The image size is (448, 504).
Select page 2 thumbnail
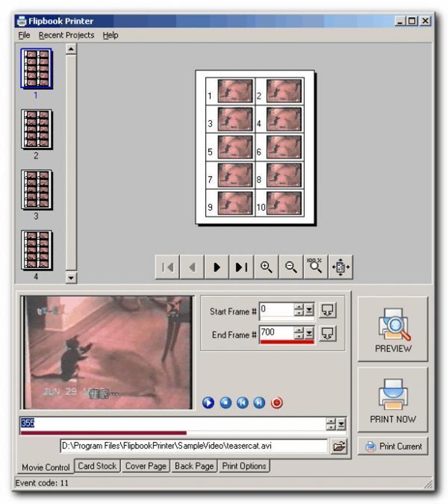pyautogui.click(x=36, y=130)
